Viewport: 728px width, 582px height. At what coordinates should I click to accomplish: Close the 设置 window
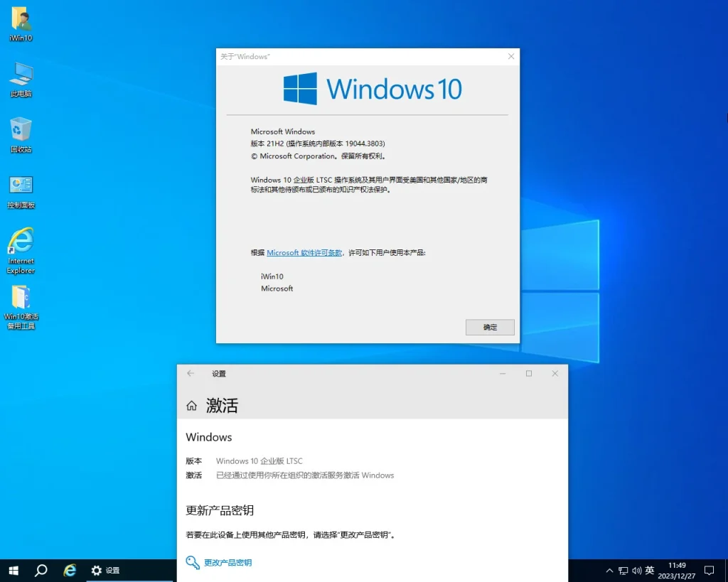click(x=555, y=373)
